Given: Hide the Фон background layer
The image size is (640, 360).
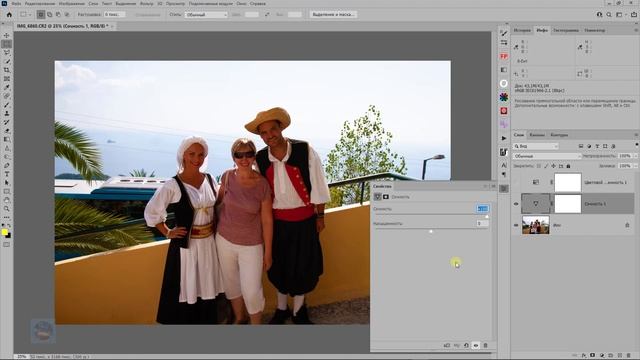Looking at the screenshot, I should pyautogui.click(x=516, y=225).
